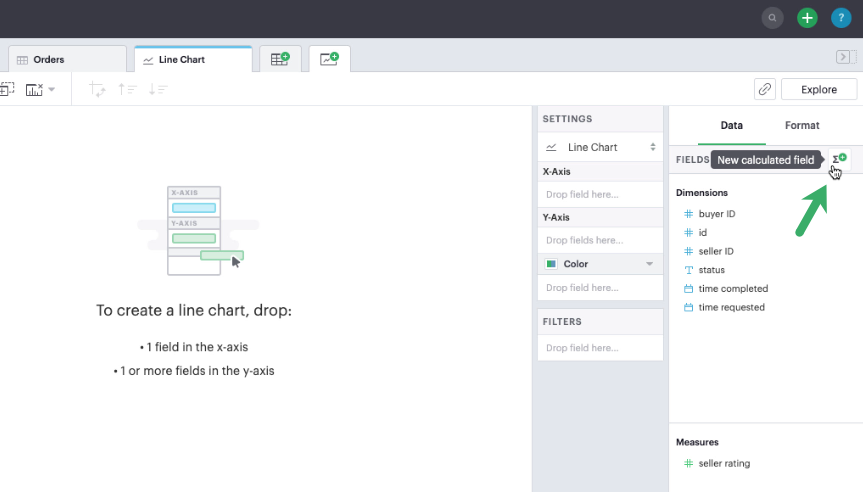This screenshot has width=863, height=492.
Task: Click the Color swatch icon
Action: point(551,264)
